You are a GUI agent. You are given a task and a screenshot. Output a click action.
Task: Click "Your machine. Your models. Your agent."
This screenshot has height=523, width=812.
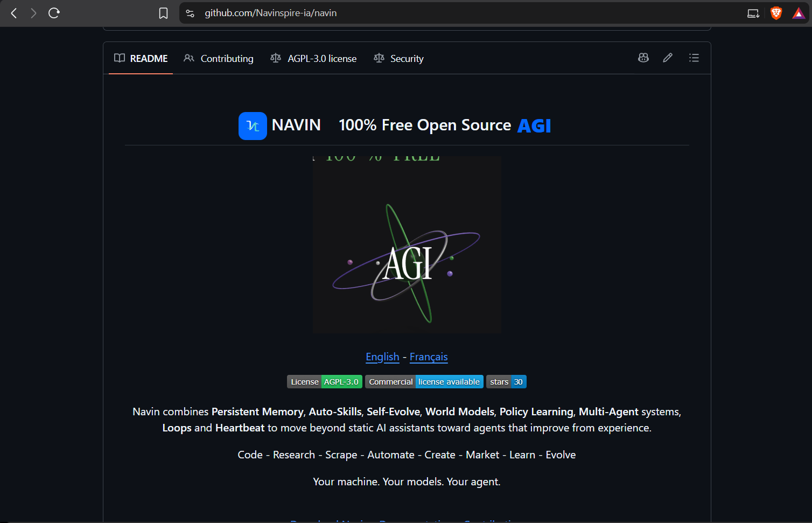point(407,482)
